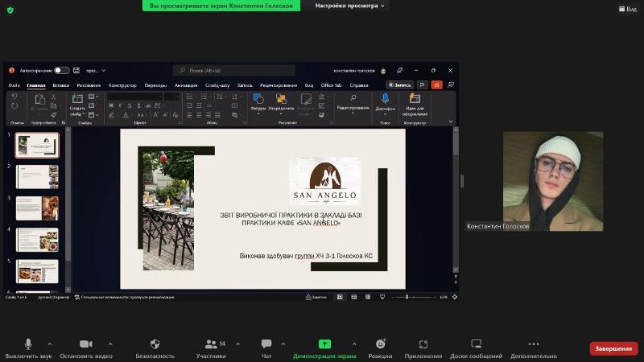Expand audio options arrow next to Выключить звук
The image size is (644, 362).
click(x=50, y=344)
